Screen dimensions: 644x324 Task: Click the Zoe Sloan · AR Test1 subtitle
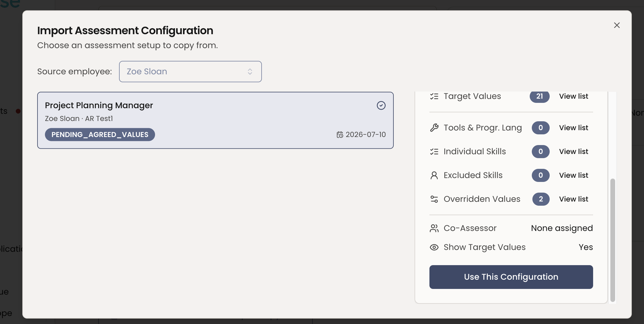coord(79,119)
